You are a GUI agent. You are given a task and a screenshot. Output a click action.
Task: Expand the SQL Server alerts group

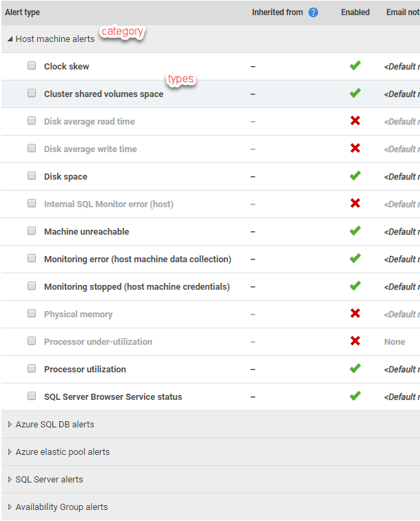click(10, 480)
